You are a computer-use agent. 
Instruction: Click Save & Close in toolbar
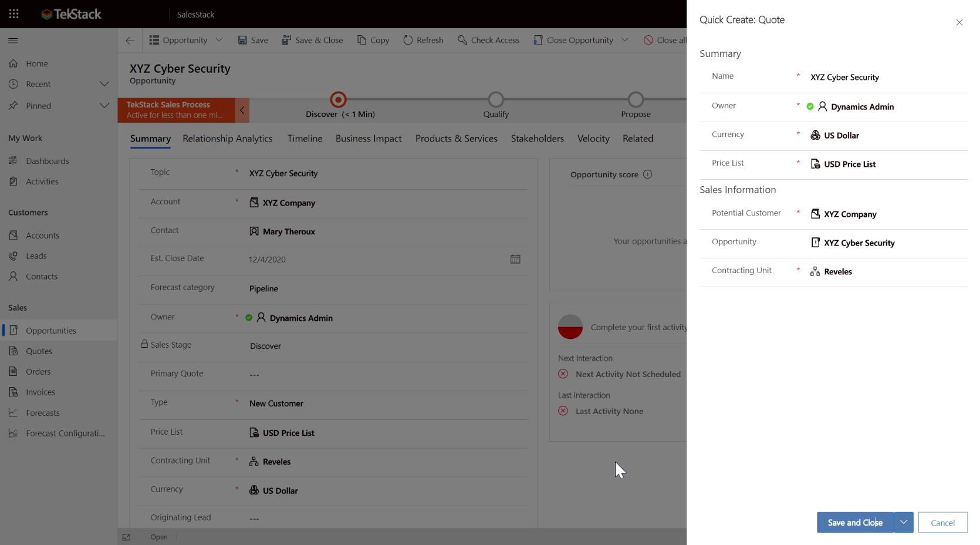[312, 41]
